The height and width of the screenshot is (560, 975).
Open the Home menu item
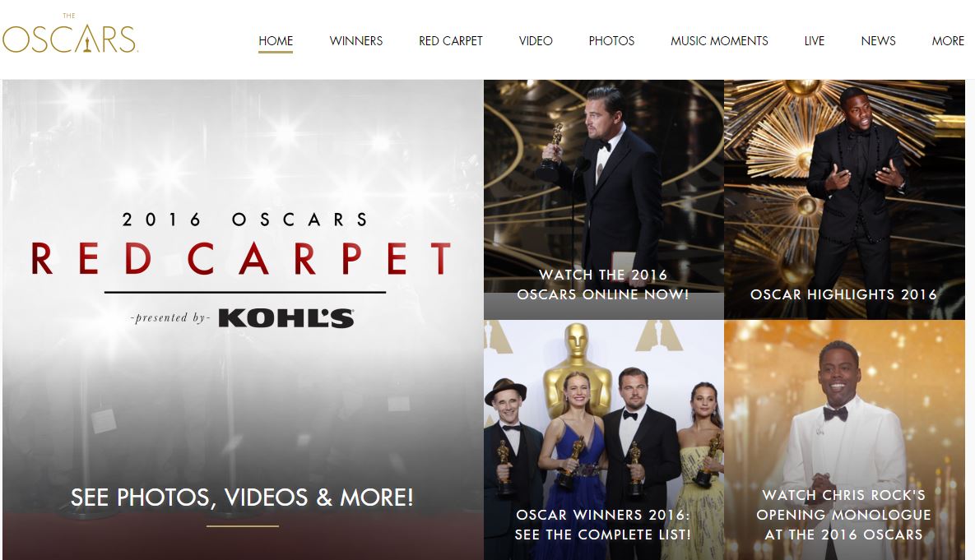click(276, 41)
